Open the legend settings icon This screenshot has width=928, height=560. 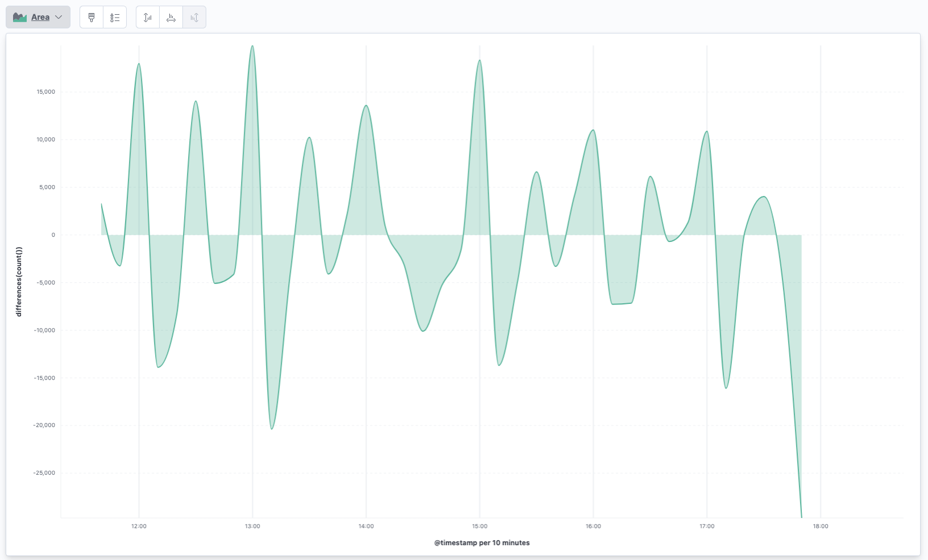point(115,18)
